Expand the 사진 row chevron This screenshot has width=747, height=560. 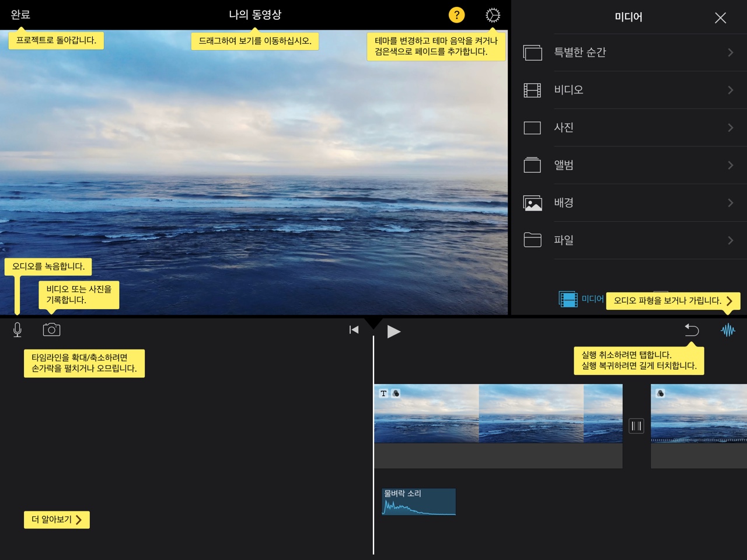[731, 127]
